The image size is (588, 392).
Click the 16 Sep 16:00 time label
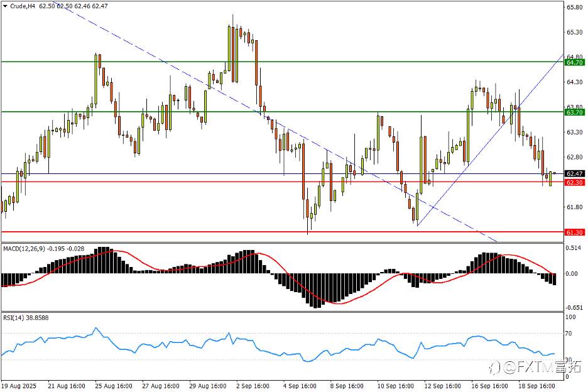[x=490, y=386]
